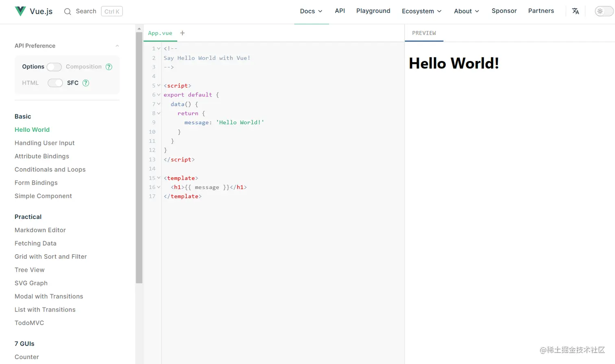The width and height of the screenshot is (615, 364).
Task: Add a new file with plus icon
Action: click(x=183, y=33)
